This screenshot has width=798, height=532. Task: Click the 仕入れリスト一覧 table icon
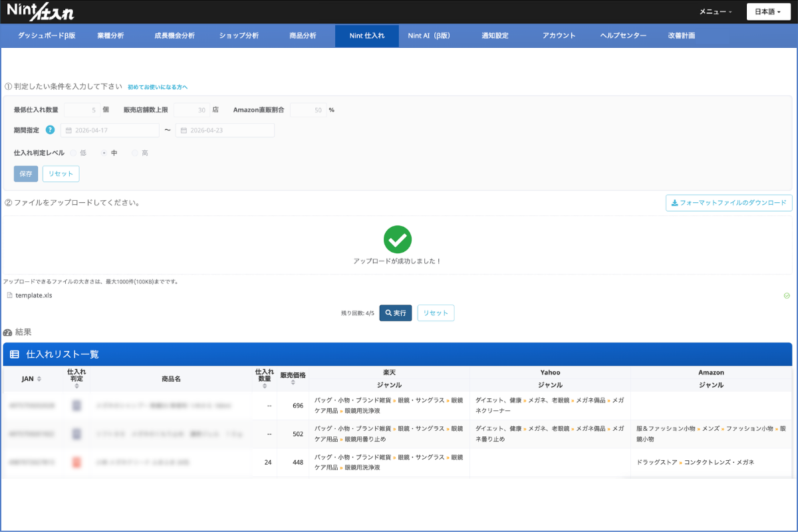14,354
